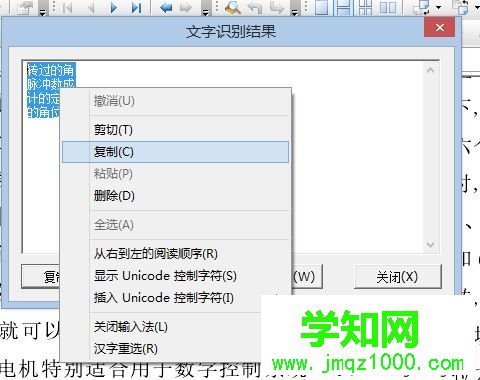The image size is (480, 380).
Task: Select 汉字重选(R) menu entry
Action: pos(161,349)
